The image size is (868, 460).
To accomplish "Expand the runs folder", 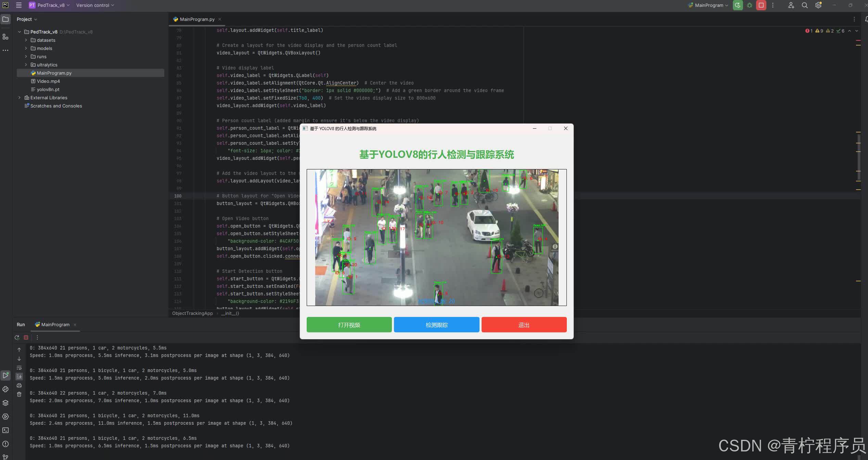I will (26, 56).
